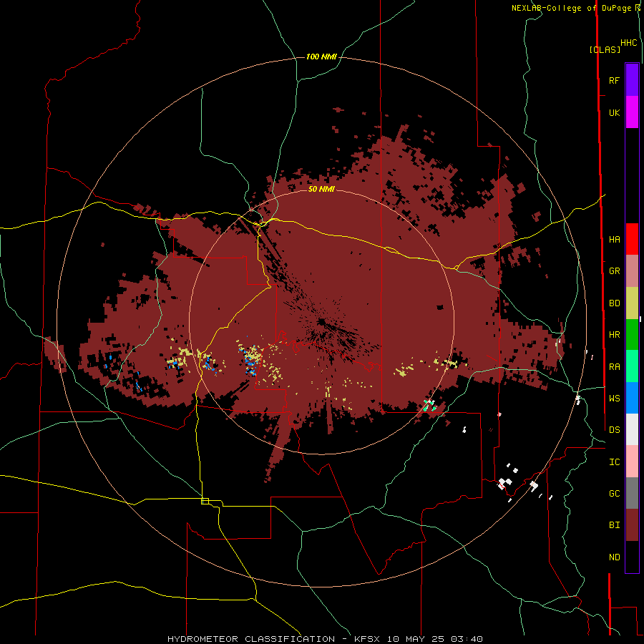Screen dimensions: 644x644
Task: Click the HYDROMETEOR CLASSIFICATION title text
Action: coord(251,639)
